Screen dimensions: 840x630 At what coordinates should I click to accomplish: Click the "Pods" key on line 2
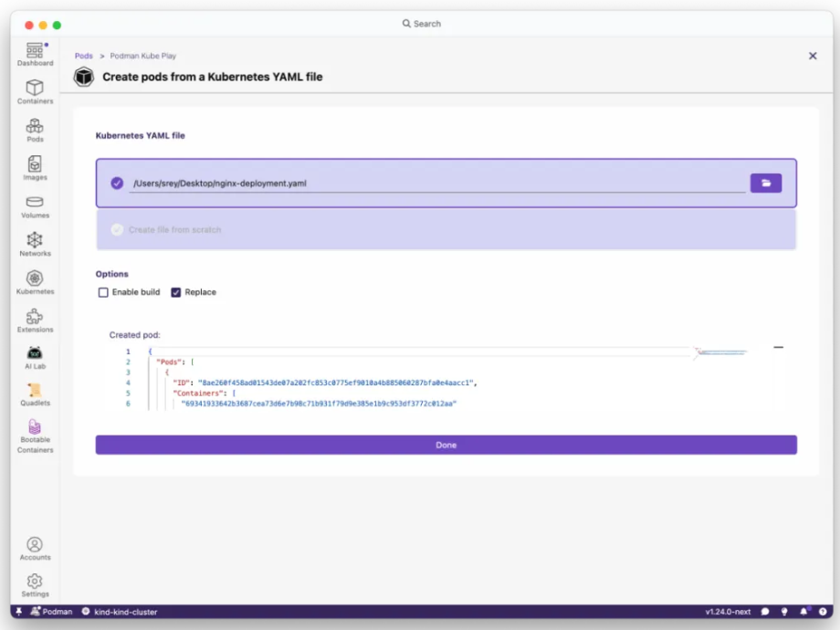tap(169, 362)
